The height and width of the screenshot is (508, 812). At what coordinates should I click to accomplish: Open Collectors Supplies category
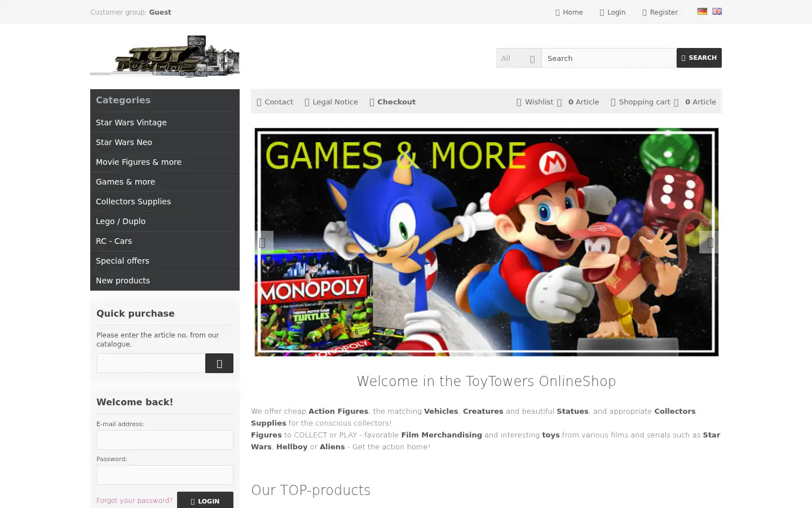pyautogui.click(x=165, y=202)
